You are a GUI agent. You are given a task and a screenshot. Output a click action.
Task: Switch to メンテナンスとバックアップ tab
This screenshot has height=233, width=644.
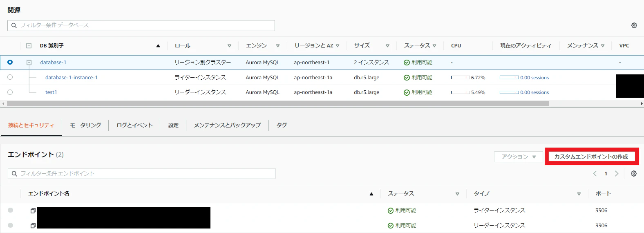click(x=227, y=125)
